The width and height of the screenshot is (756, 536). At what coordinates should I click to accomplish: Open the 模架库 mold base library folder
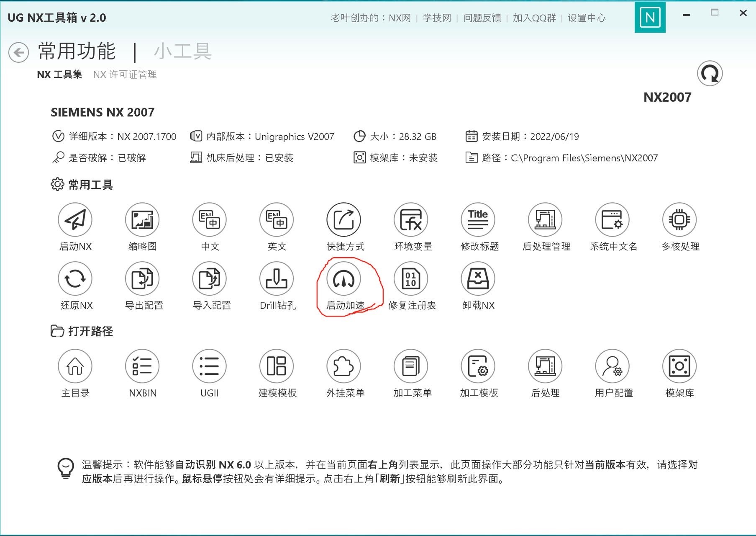point(679,366)
